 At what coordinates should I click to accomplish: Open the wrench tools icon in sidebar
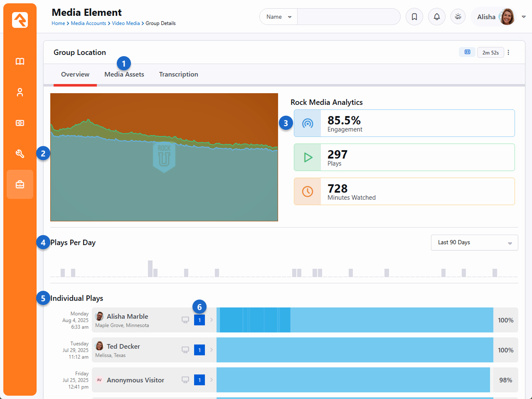coord(20,154)
